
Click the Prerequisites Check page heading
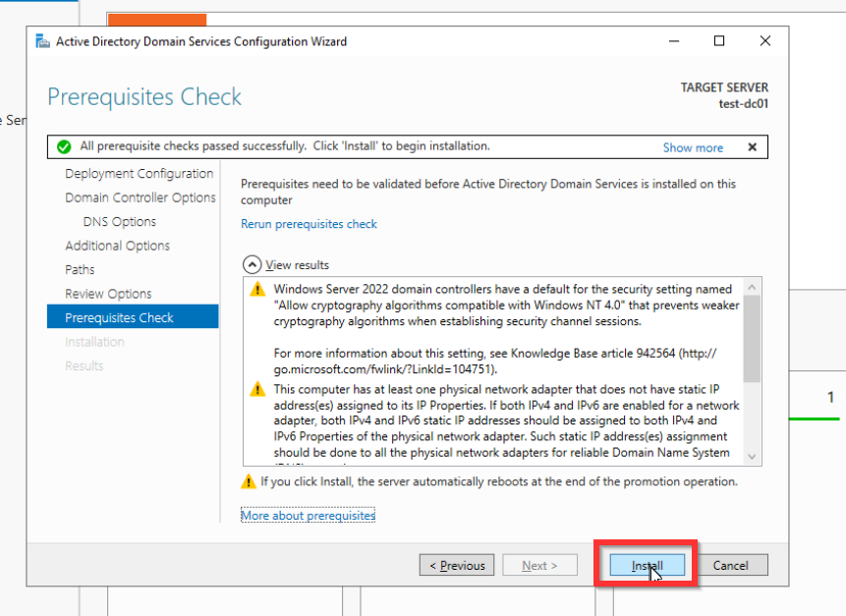(x=144, y=97)
